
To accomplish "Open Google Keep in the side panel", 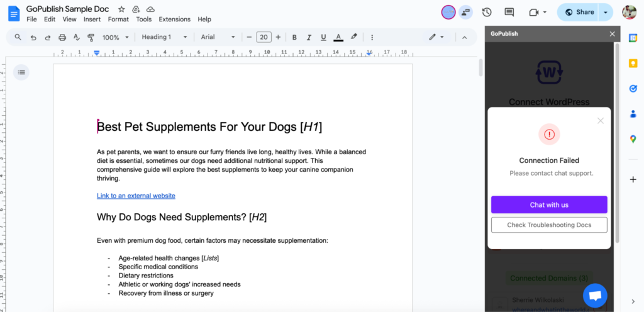I will [x=633, y=64].
